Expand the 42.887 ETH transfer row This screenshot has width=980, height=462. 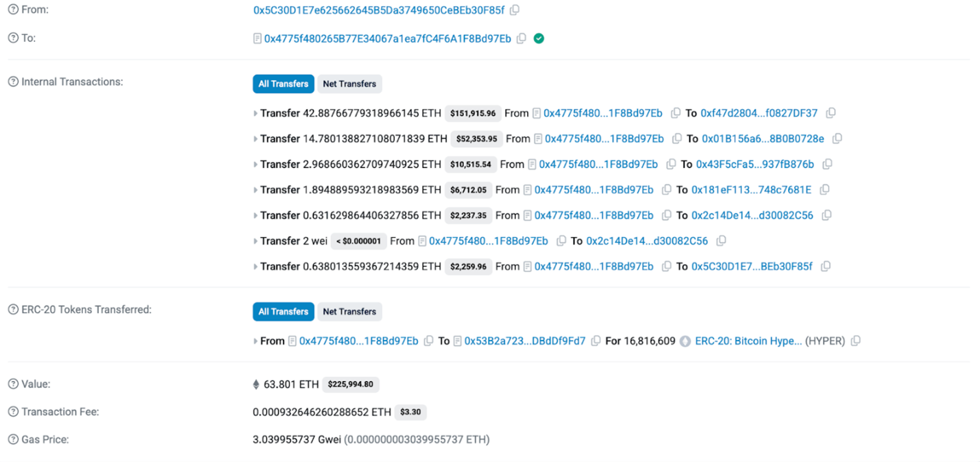pyautogui.click(x=256, y=113)
